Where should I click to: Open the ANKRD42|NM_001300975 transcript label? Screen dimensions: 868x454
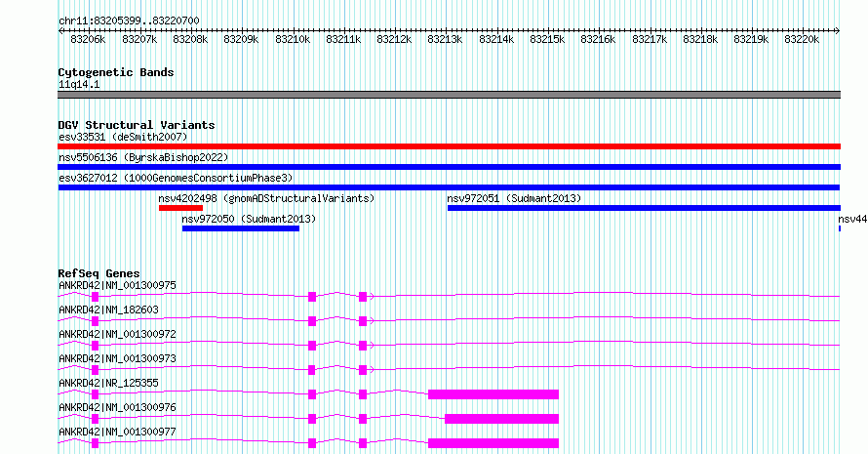click(117, 285)
